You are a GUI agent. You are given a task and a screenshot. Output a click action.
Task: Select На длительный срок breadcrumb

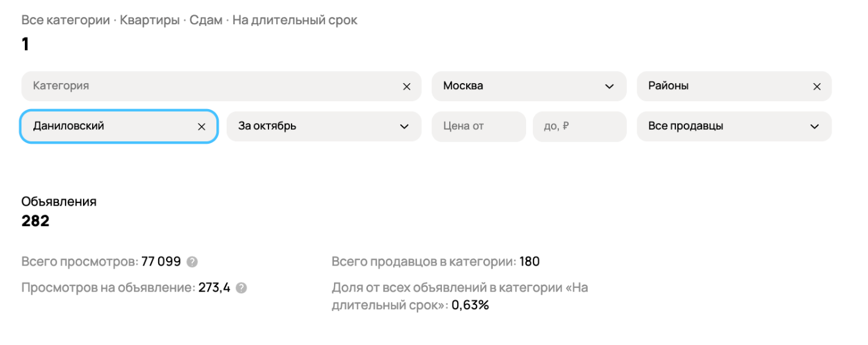coord(295,20)
